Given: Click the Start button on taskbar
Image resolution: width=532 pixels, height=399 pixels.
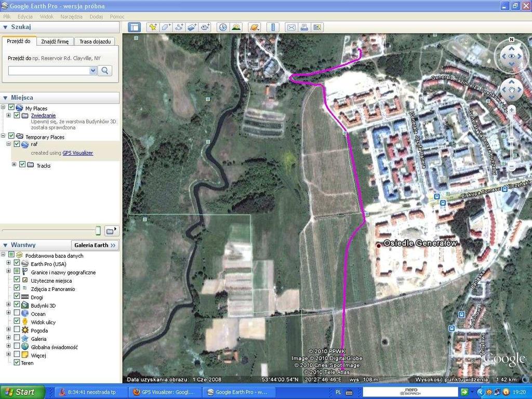Looking at the screenshot, I should point(22,392).
